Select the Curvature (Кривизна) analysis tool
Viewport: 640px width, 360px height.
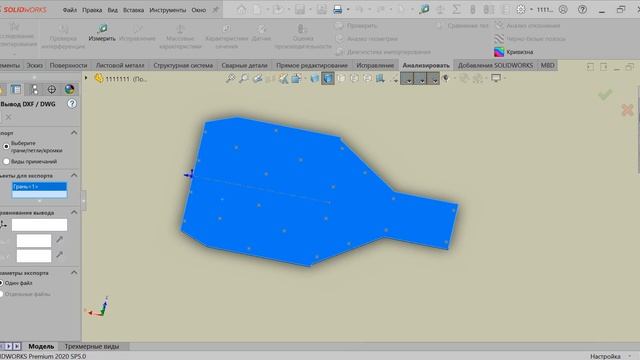coord(513,52)
